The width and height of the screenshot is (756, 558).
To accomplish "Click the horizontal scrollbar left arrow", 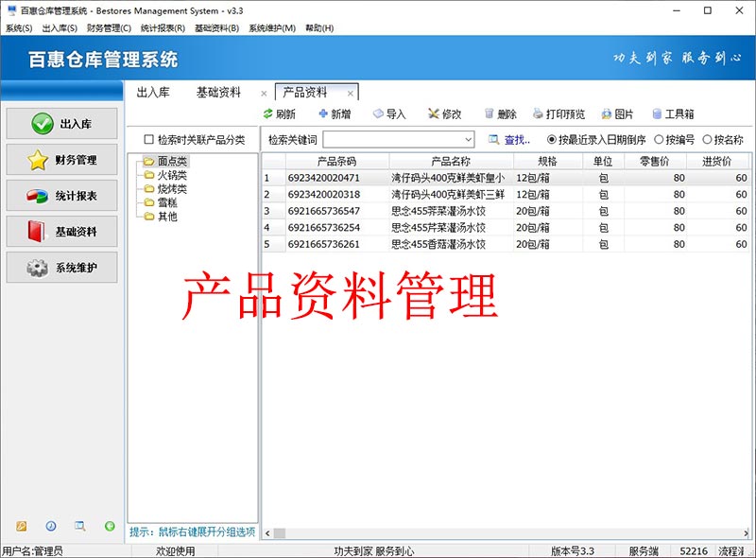I will [267, 533].
